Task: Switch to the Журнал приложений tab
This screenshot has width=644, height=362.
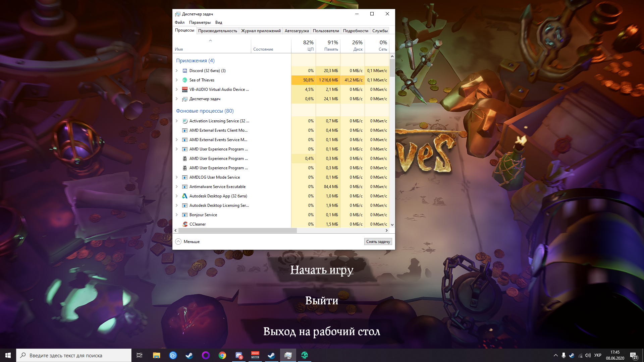Action: (x=261, y=31)
